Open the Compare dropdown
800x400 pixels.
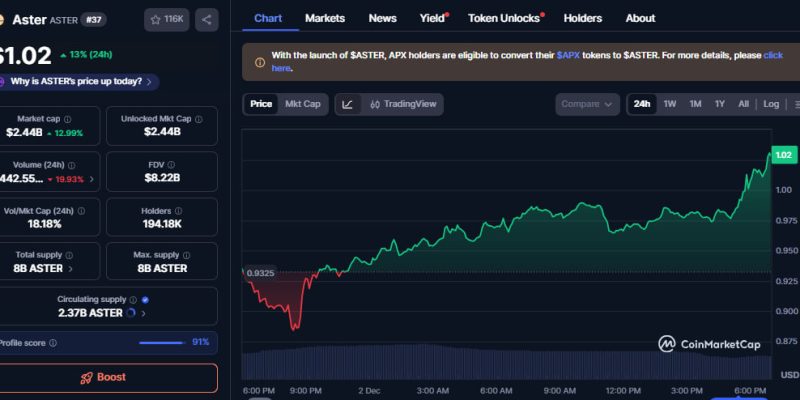click(x=587, y=104)
